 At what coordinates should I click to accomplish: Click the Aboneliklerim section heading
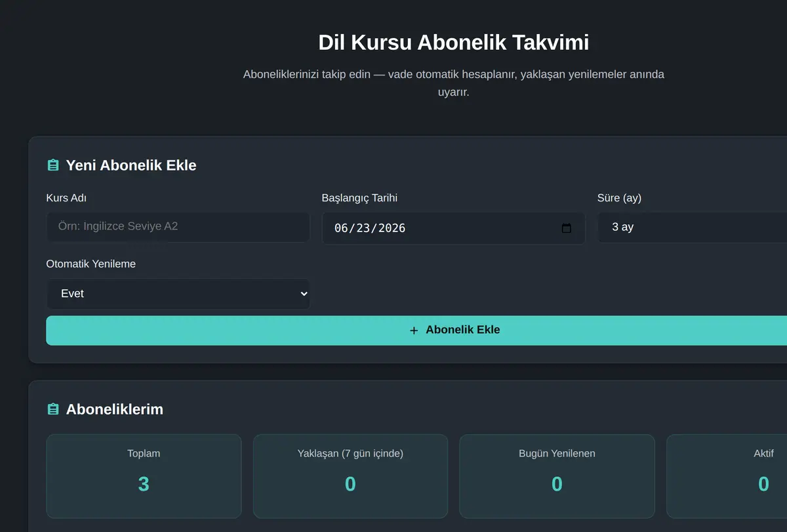pyautogui.click(x=115, y=409)
